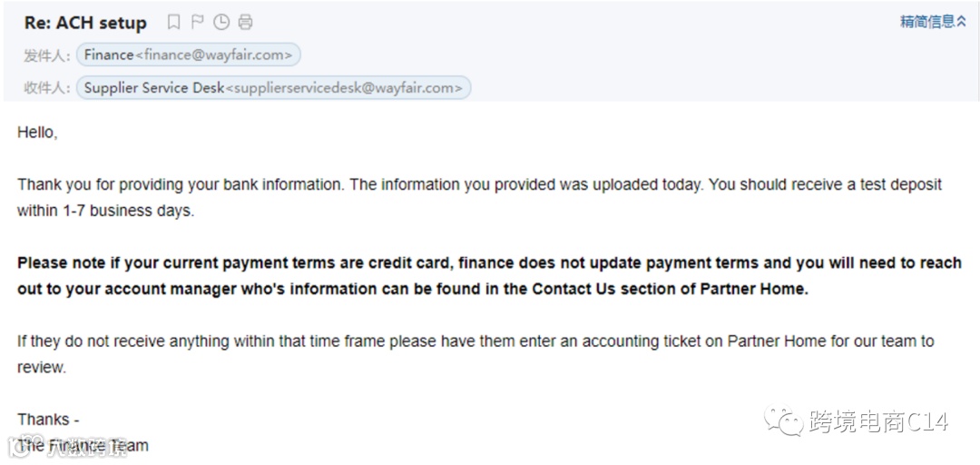Open the Supplier Service Desk recipient chip
This screenshot has width=980, height=465.
273,88
